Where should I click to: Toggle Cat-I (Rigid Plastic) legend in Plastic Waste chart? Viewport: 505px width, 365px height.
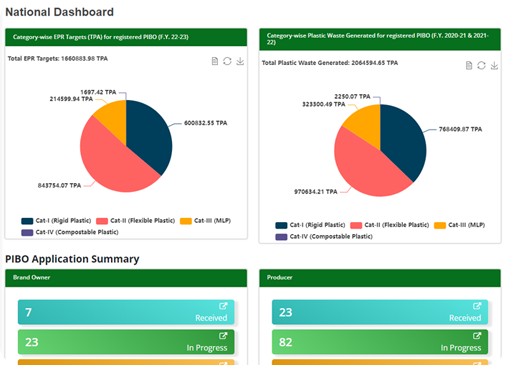click(x=310, y=225)
